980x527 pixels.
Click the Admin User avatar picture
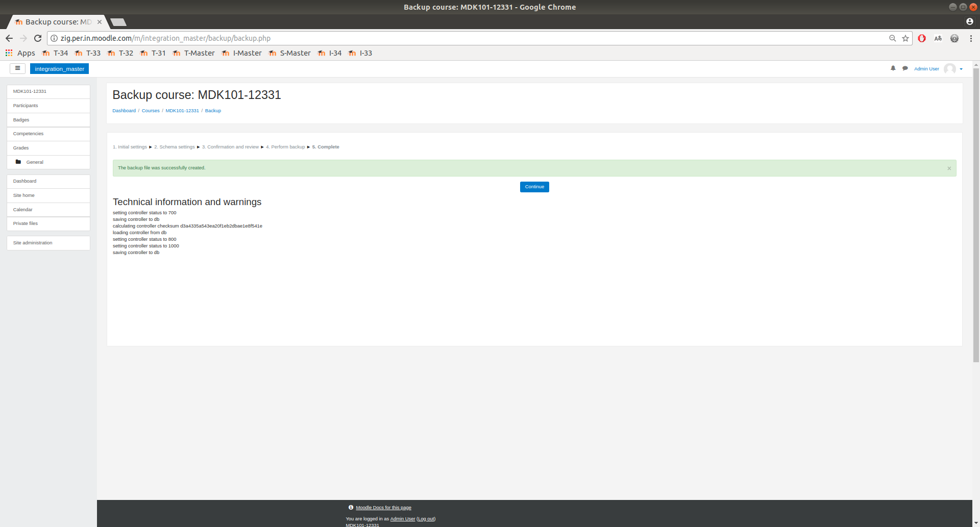tap(950, 69)
